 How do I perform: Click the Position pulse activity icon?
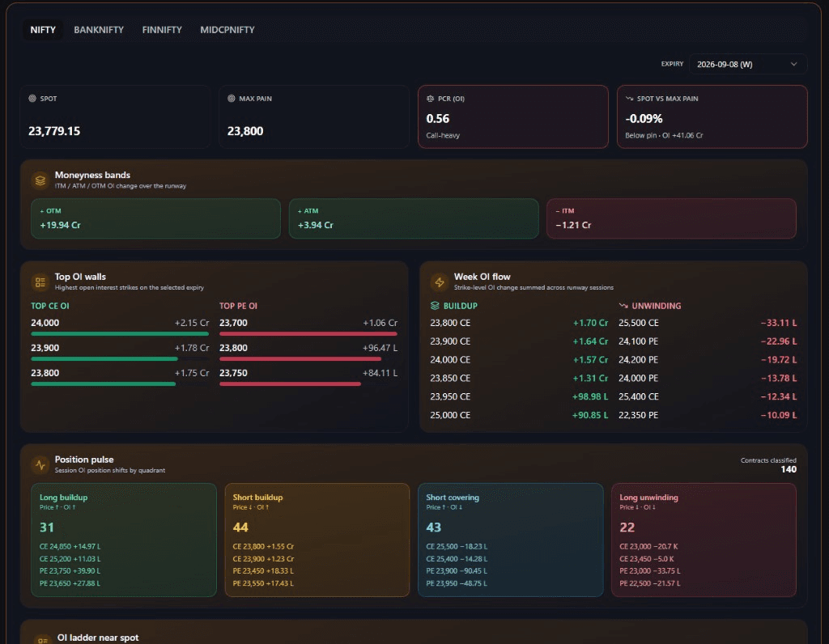[40, 465]
